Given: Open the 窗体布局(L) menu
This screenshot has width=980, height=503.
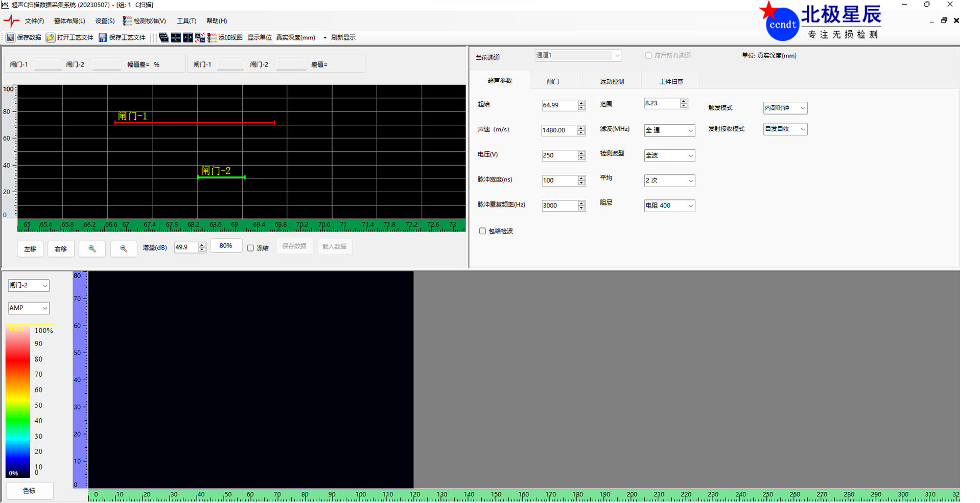Looking at the screenshot, I should [69, 21].
